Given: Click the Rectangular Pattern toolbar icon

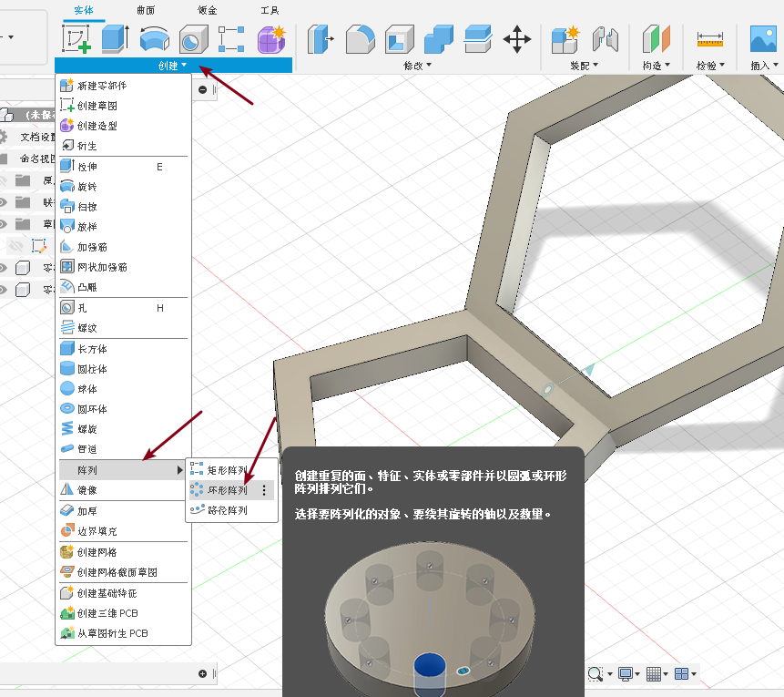Looking at the screenshot, I should [x=231, y=38].
